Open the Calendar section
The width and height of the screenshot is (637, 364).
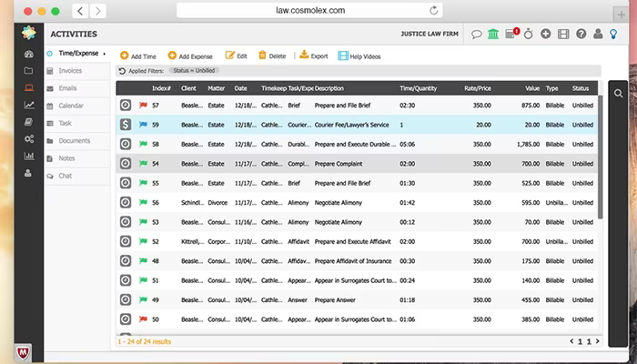[71, 106]
